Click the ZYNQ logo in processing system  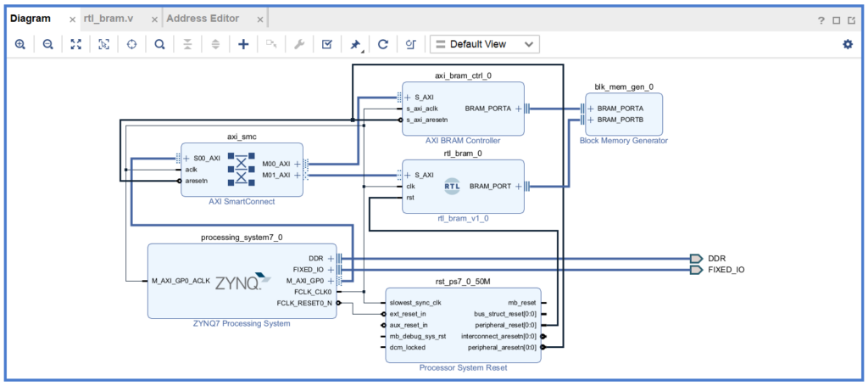[243, 282]
